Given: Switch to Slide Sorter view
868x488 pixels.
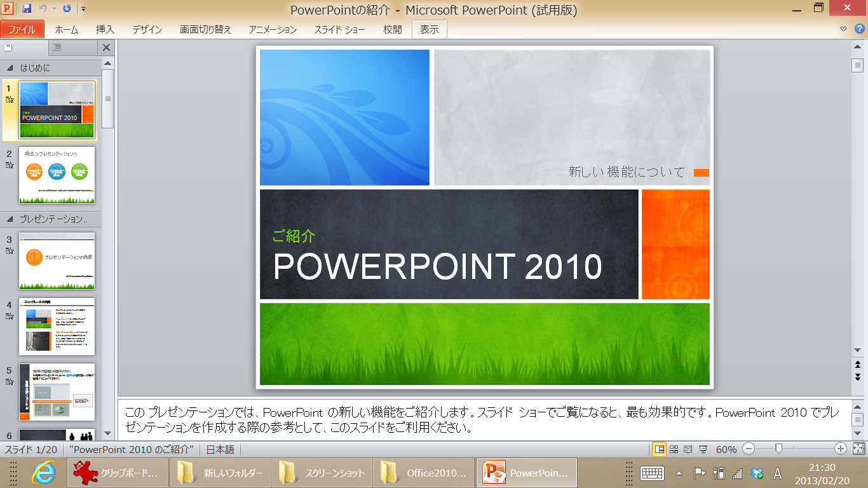Looking at the screenshot, I should click(674, 449).
